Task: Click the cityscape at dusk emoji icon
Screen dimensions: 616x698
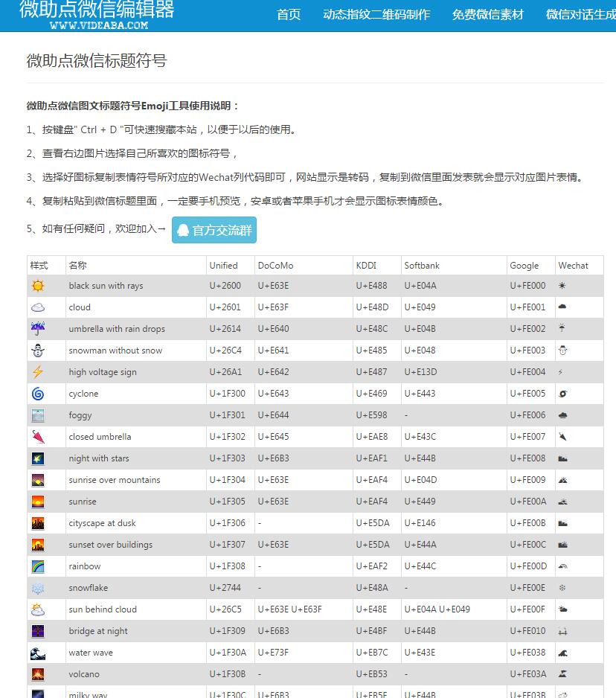Action: coord(38,523)
